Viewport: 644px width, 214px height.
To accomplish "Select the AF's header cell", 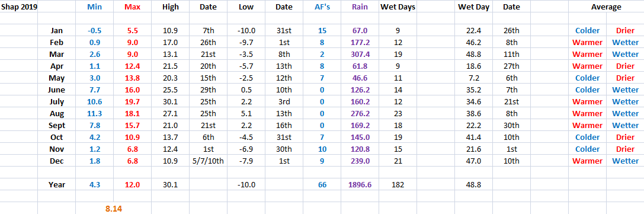I will [x=322, y=7].
